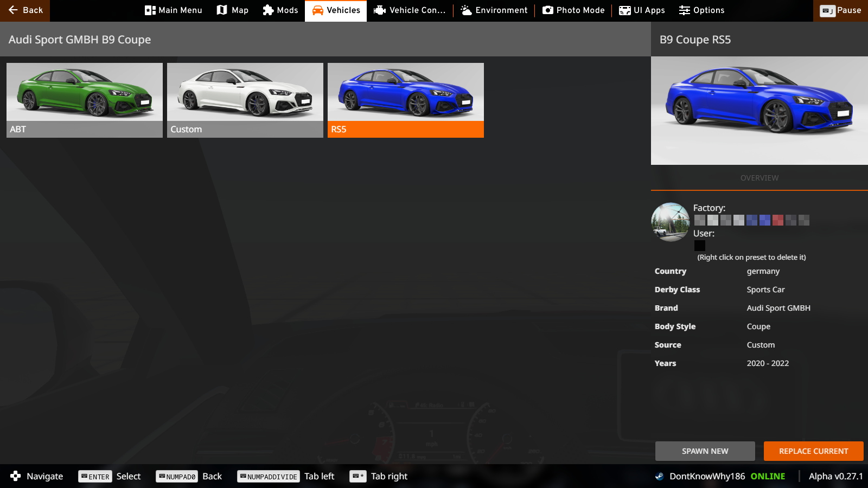Open the Map tab
This screenshot has height=488, width=868.
click(232, 10)
